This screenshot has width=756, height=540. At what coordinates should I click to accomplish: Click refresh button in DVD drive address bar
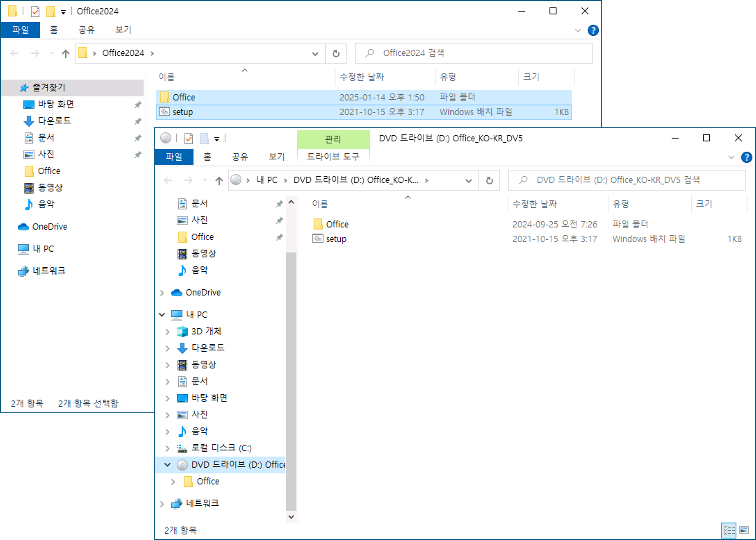pyautogui.click(x=489, y=181)
